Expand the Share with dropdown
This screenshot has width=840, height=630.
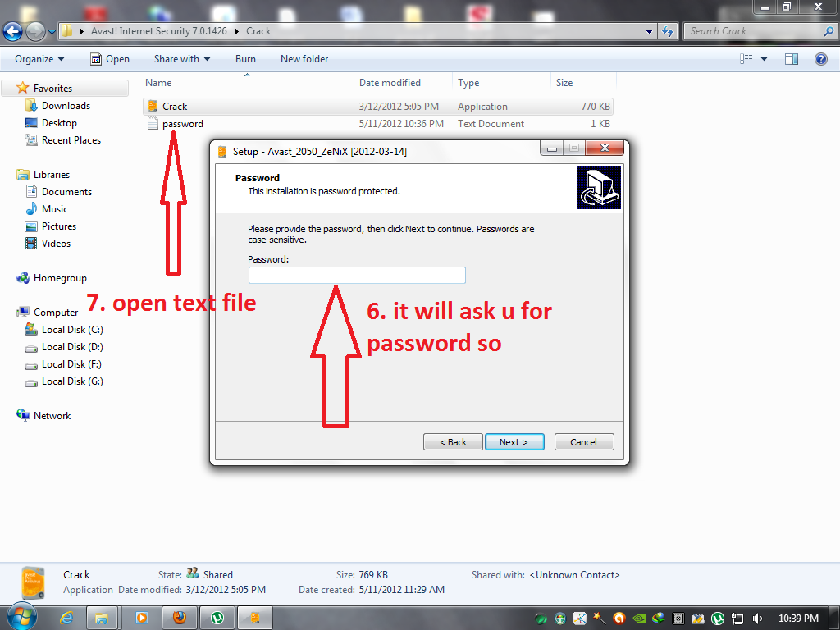pos(181,59)
